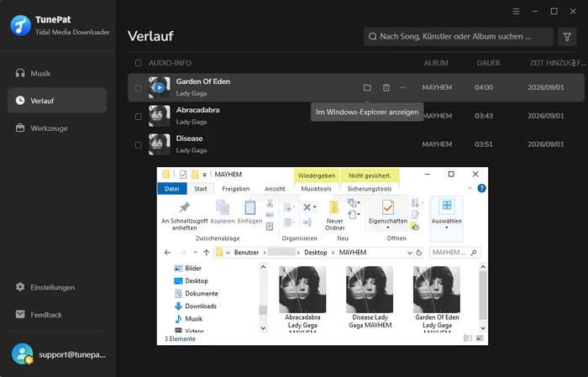Open the Auswählen dropdown in ribbon

pos(446,218)
